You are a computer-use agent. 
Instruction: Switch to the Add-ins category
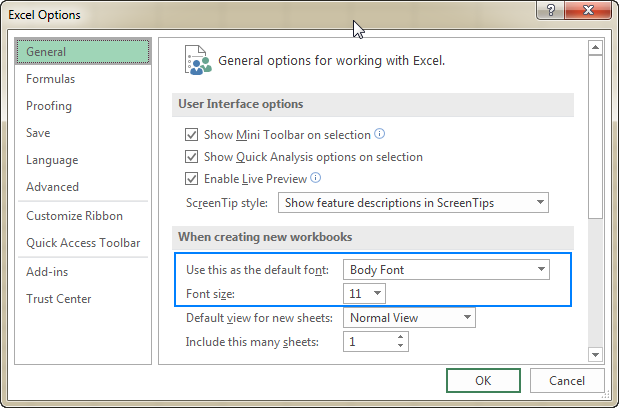tap(83, 272)
